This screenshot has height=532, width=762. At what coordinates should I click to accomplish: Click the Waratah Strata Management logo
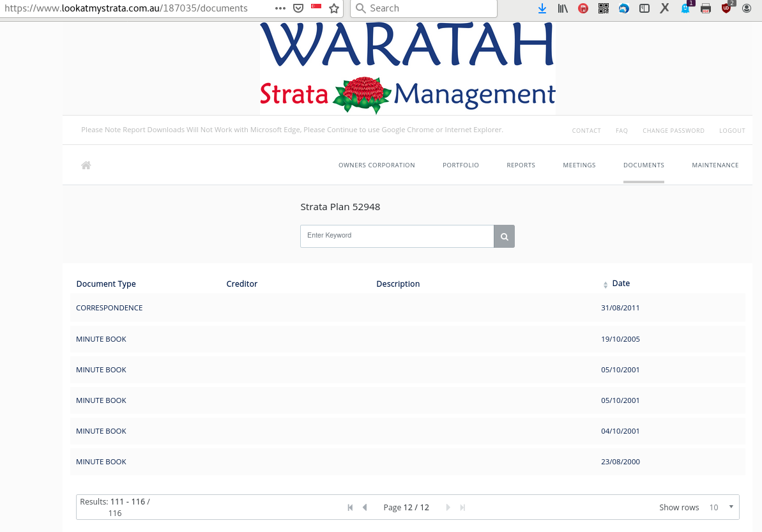408,68
